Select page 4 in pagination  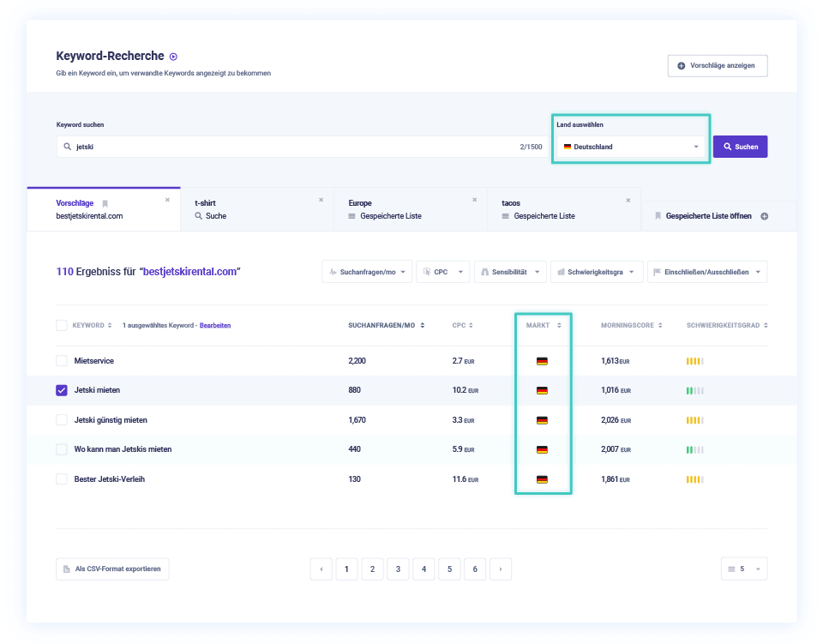pyautogui.click(x=424, y=569)
